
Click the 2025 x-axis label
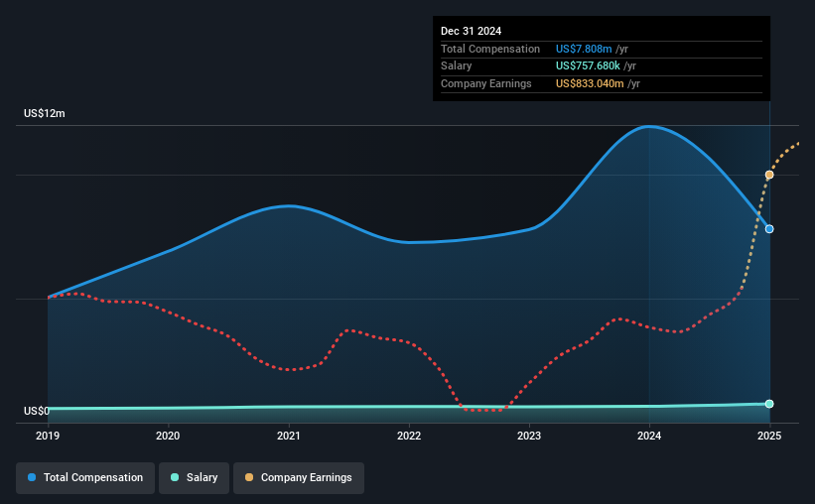769,436
